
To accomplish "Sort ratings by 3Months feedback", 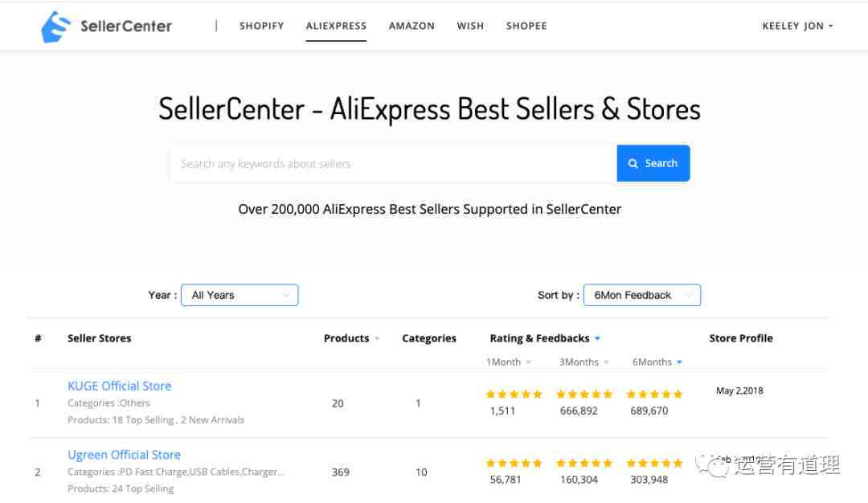I will pos(584,362).
